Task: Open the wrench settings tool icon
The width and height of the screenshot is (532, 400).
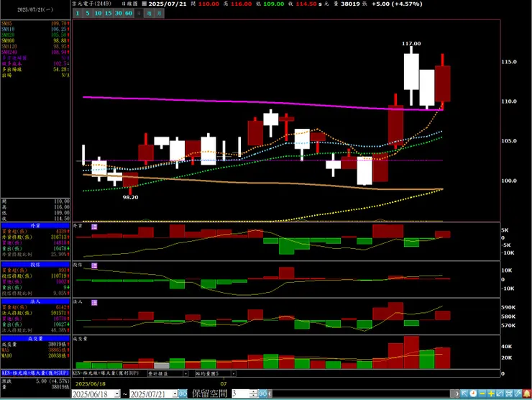Action: pos(518,394)
